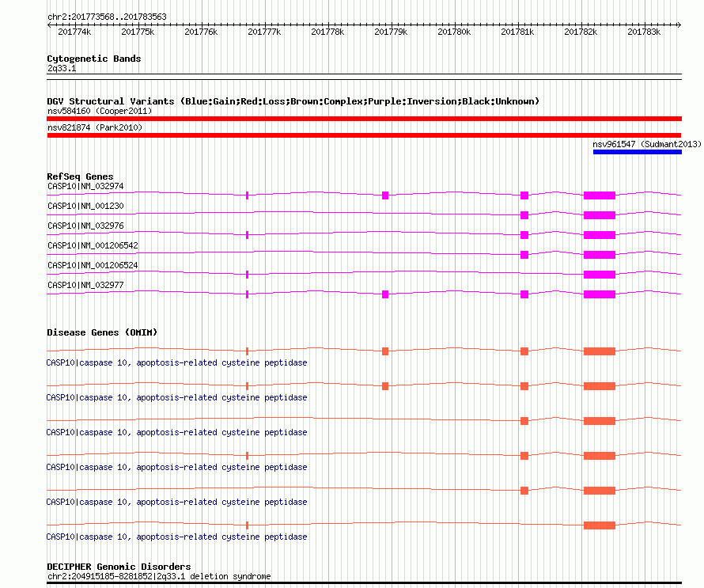Click the widest magenta exon of NM_032974
704x588 pixels.
pyautogui.click(x=600, y=195)
